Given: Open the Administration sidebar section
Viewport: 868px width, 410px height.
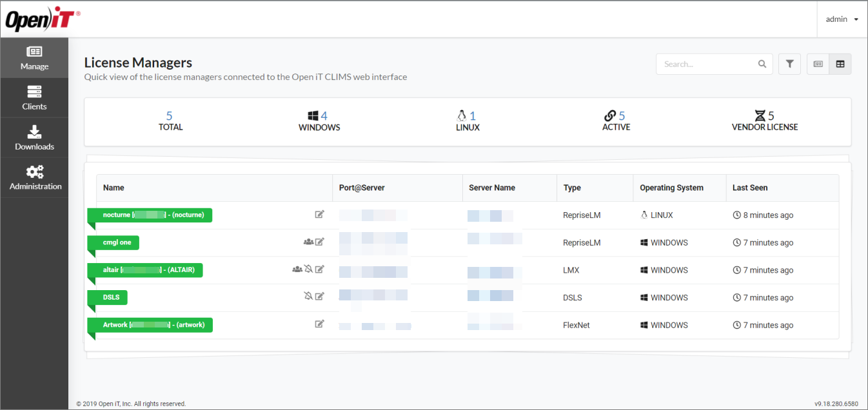Looking at the screenshot, I should (x=35, y=177).
